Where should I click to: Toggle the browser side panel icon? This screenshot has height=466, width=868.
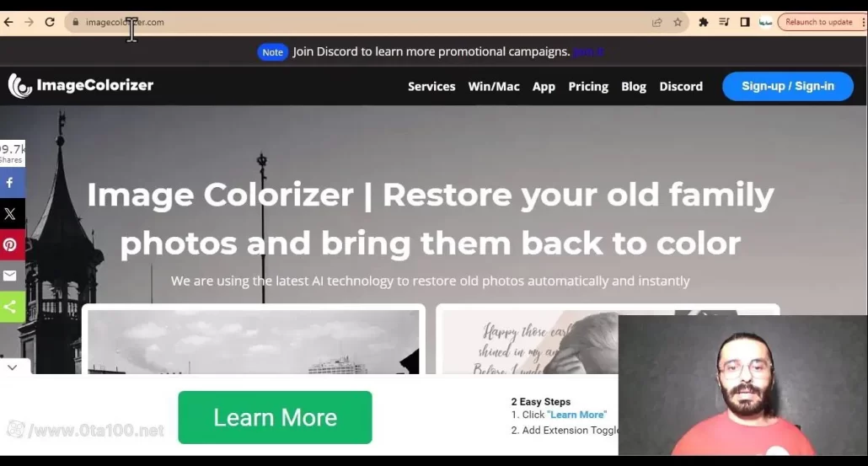(x=745, y=22)
